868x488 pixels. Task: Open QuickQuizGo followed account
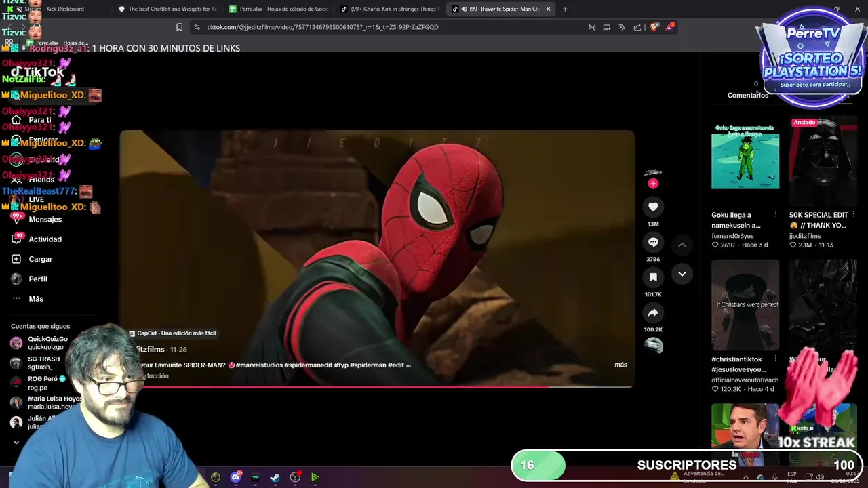(x=47, y=343)
